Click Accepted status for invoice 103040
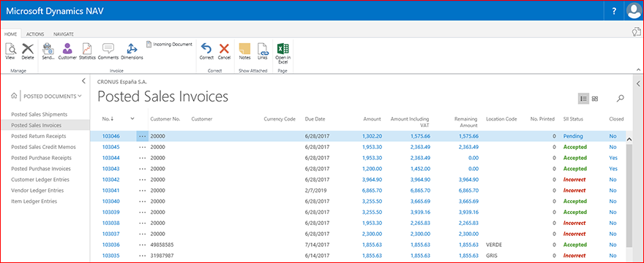The image size is (644, 263). pyautogui.click(x=575, y=202)
